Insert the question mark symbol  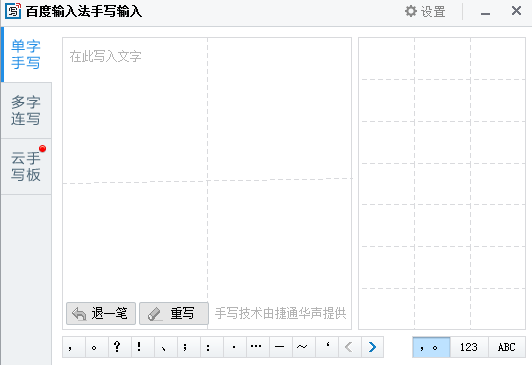[x=120, y=347]
